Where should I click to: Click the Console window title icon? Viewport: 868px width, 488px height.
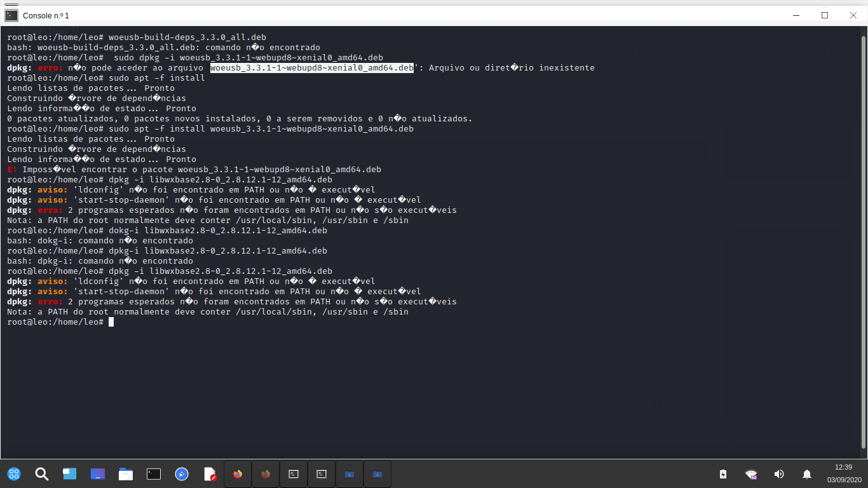tap(11, 15)
